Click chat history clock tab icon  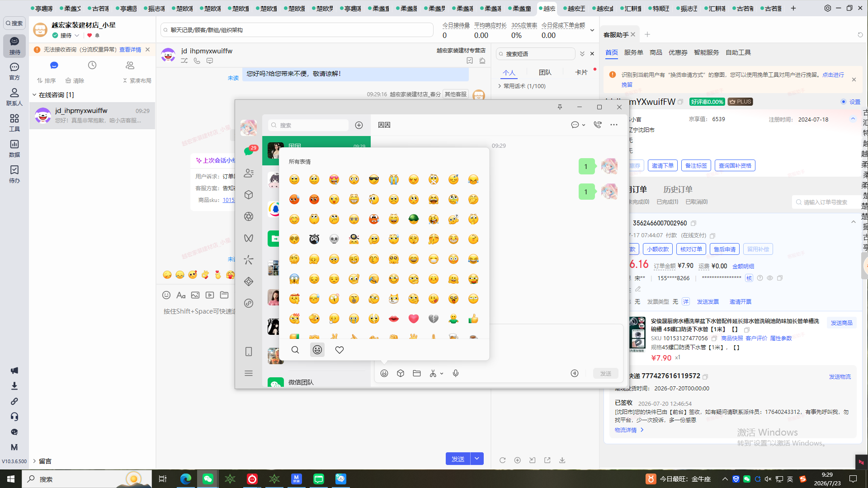(92, 66)
